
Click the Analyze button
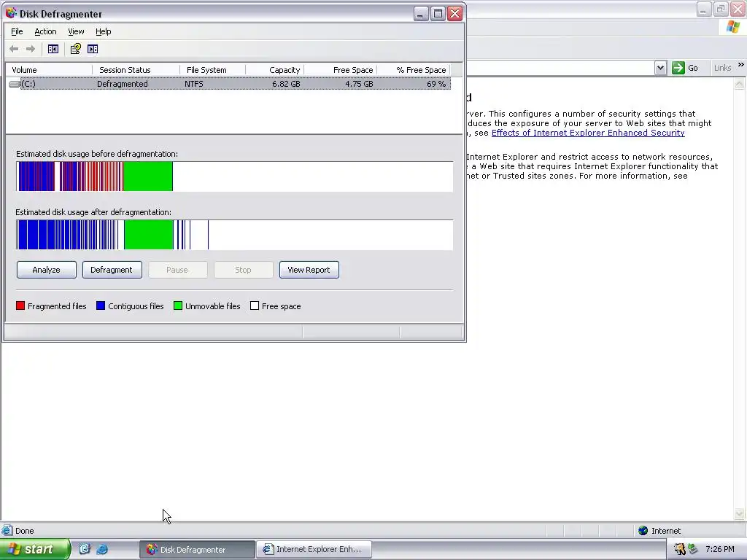[46, 270]
